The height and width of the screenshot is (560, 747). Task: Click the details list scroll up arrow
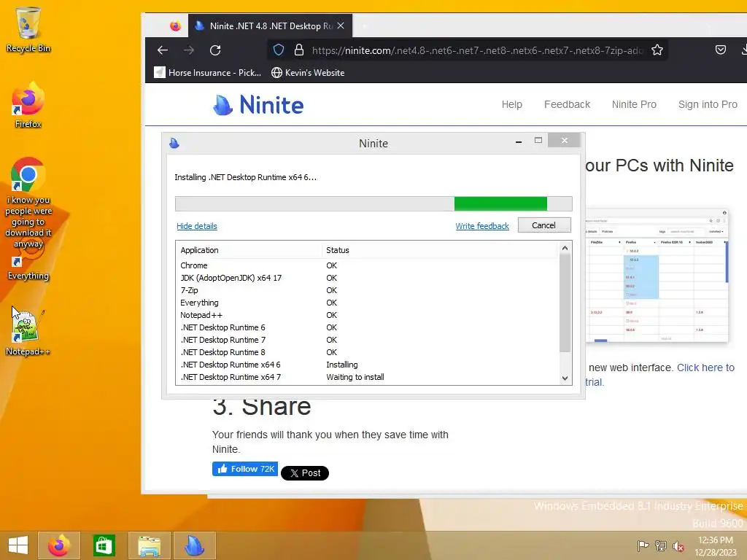(565, 248)
